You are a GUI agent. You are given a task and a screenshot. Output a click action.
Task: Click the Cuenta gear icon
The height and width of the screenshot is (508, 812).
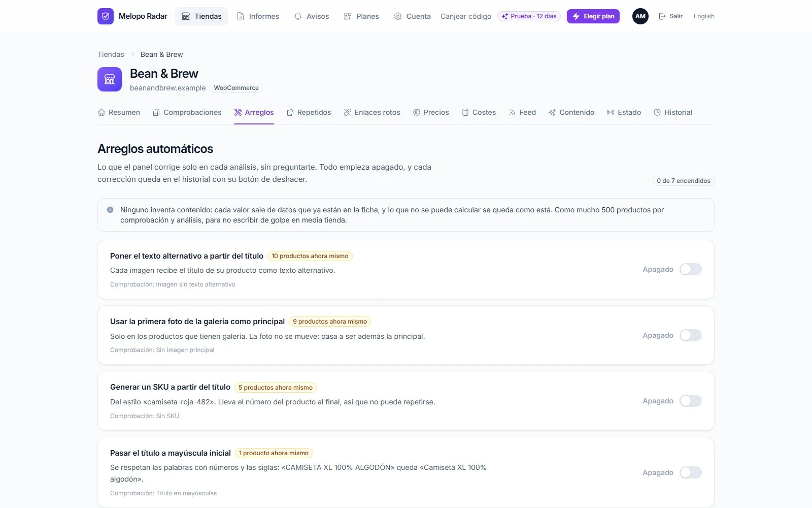pyautogui.click(x=398, y=16)
